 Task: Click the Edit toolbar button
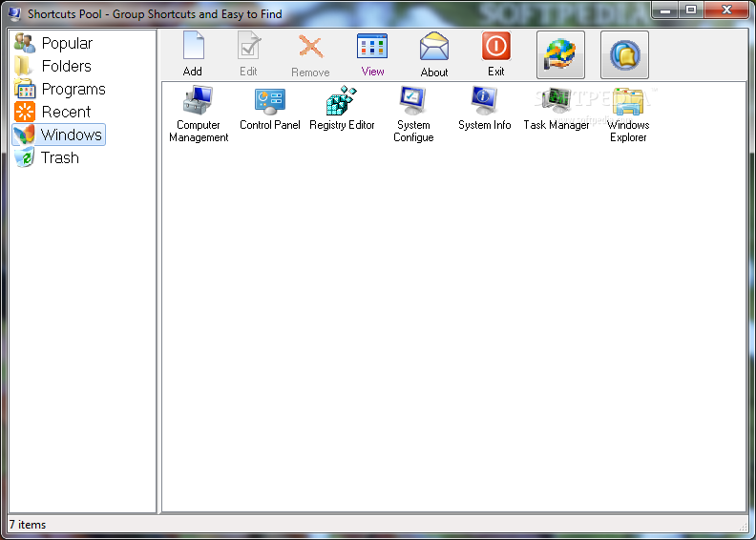pyautogui.click(x=249, y=54)
